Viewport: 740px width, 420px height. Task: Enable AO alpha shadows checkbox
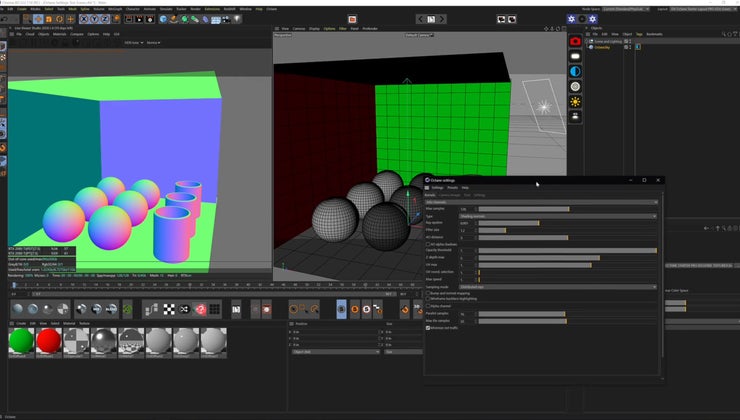coord(428,244)
